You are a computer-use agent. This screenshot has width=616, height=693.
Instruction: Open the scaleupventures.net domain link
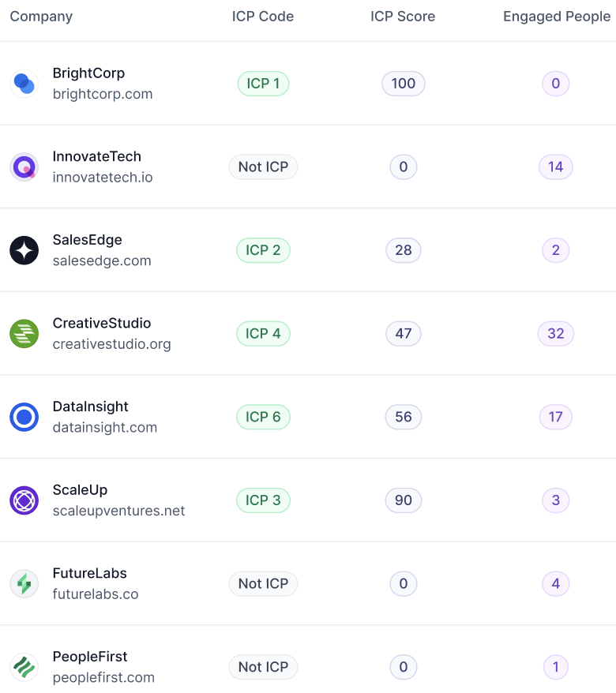pyautogui.click(x=118, y=511)
